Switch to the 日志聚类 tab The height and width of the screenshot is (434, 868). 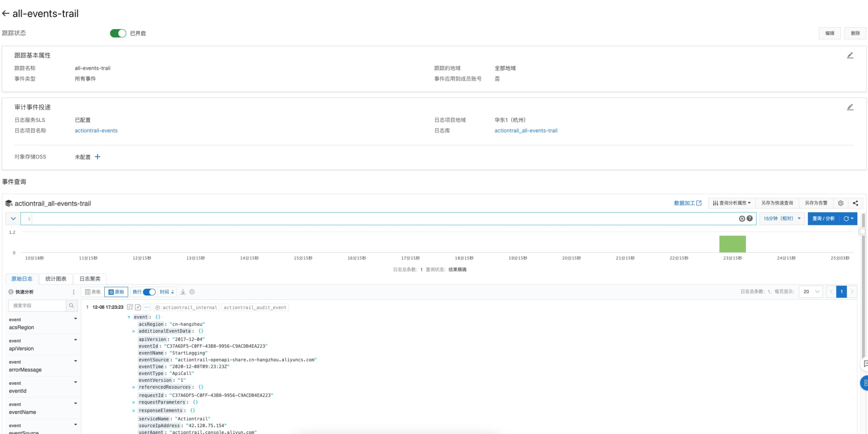click(x=90, y=279)
